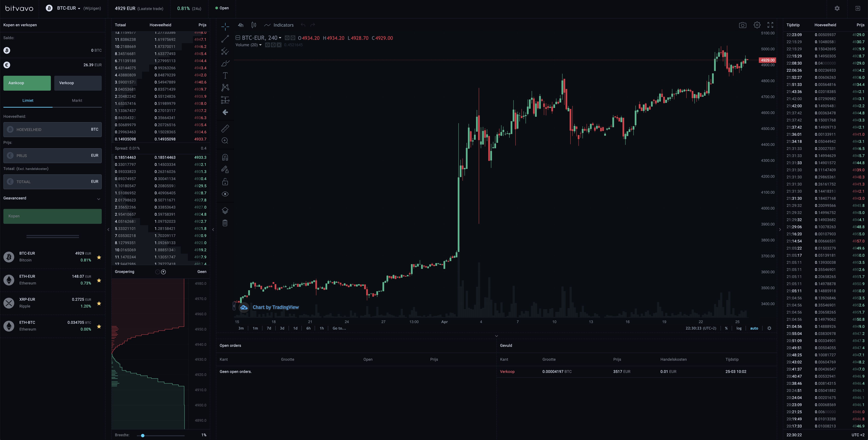Image resolution: width=868 pixels, height=440 pixels.
Task: Select the pitchfork drawing tool
Action: pos(225,51)
